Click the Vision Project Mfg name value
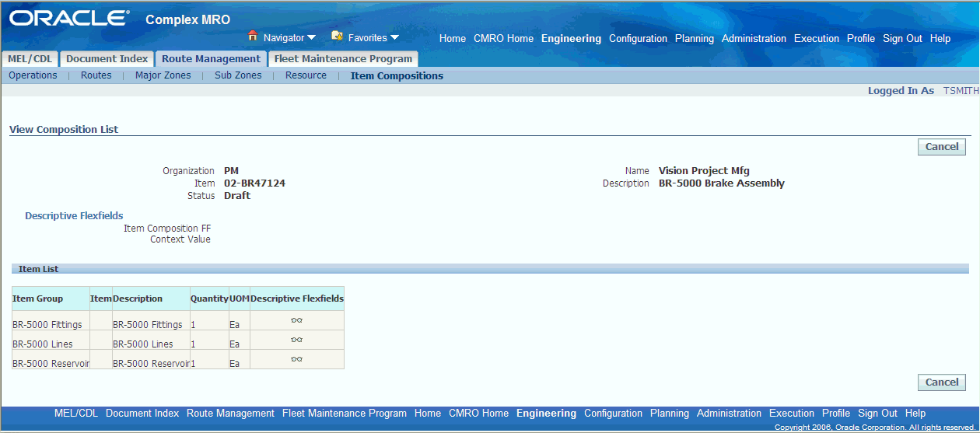980x433 pixels. 704,171
